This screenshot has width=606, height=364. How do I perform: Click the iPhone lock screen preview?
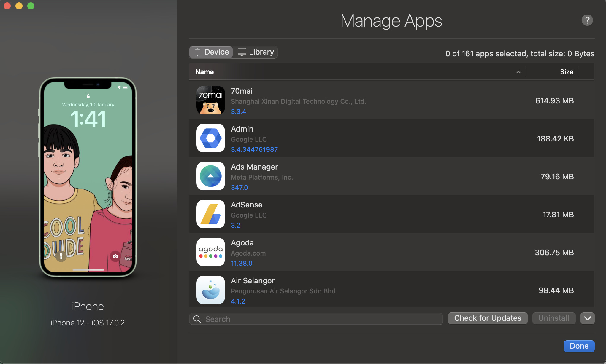click(x=88, y=177)
